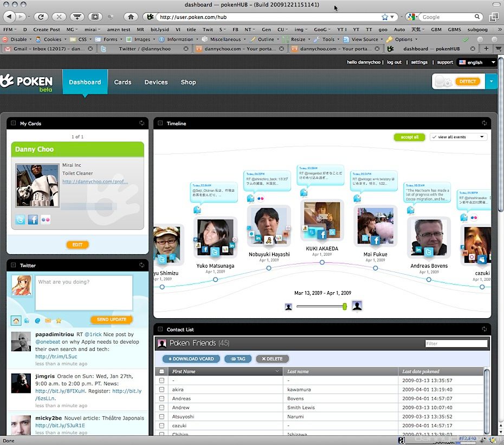The height and width of the screenshot is (445, 504).
Task: Click the POKEN beta logo
Action: [x=27, y=83]
